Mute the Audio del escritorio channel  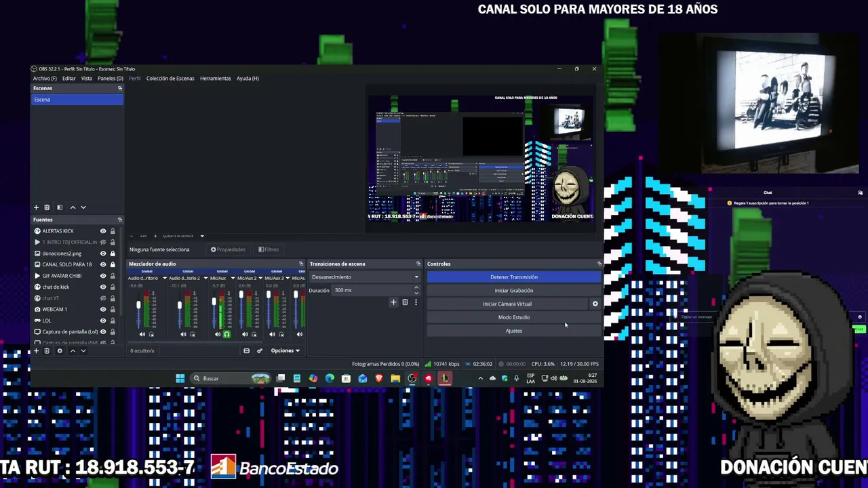click(142, 334)
